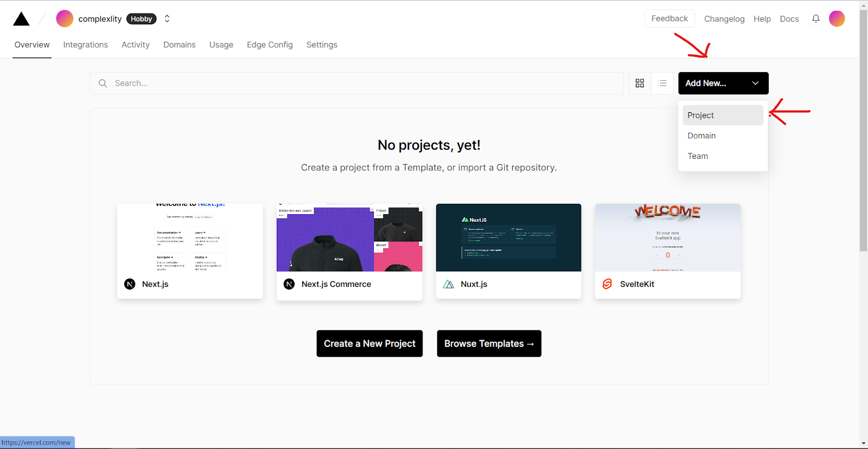Open the user profile avatar menu
Viewport: 868px width, 449px height.
click(x=837, y=18)
